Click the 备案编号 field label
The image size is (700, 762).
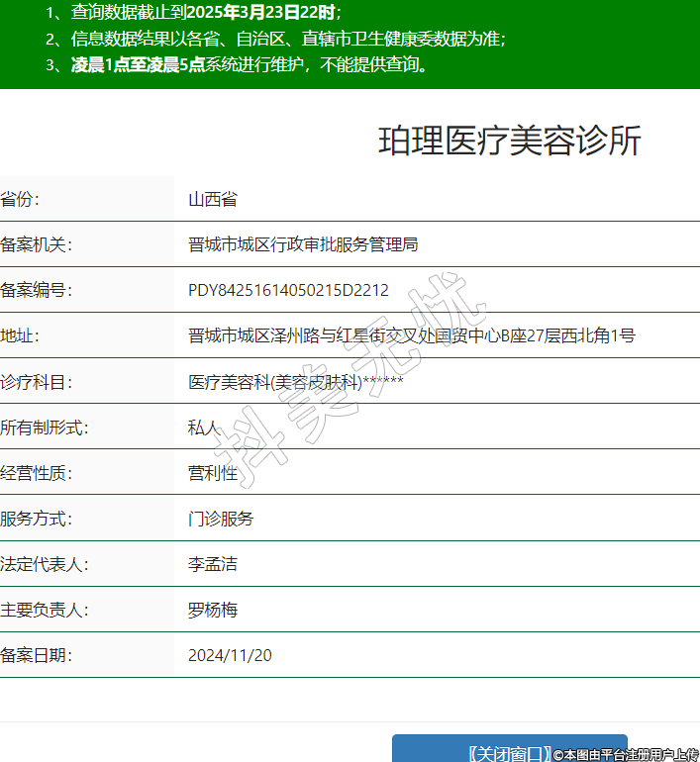coord(37,290)
